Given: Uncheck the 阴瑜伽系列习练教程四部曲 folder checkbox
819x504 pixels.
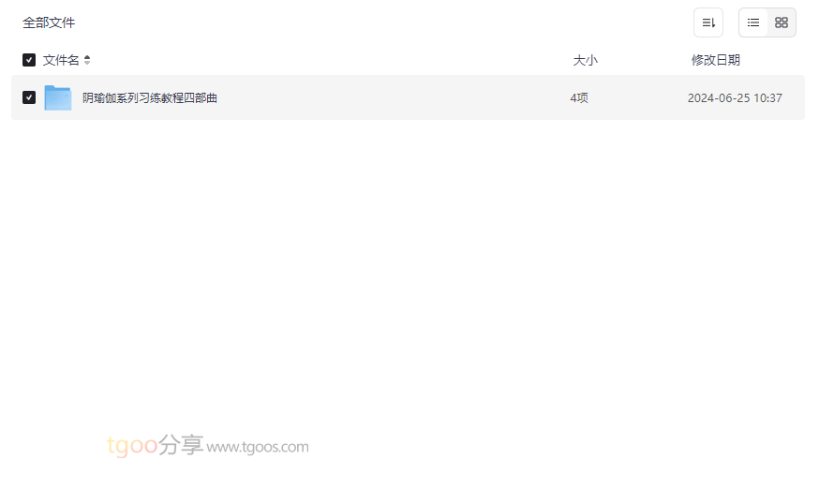Looking at the screenshot, I should pyautogui.click(x=29, y=97).
